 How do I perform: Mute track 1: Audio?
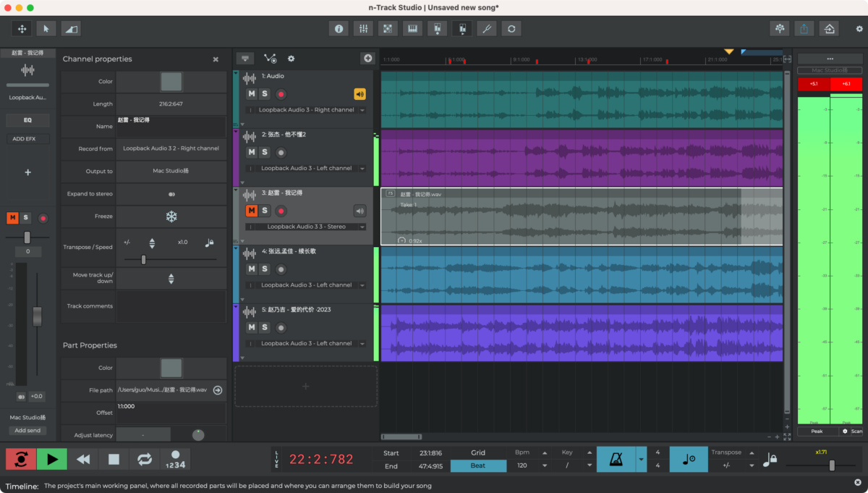click(x=251, y=94)
